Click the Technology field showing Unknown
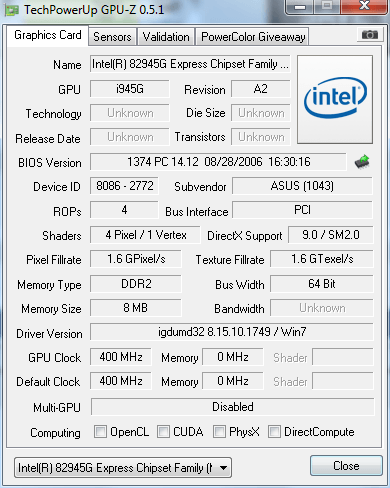390x488 pixels. pos(130,113)
